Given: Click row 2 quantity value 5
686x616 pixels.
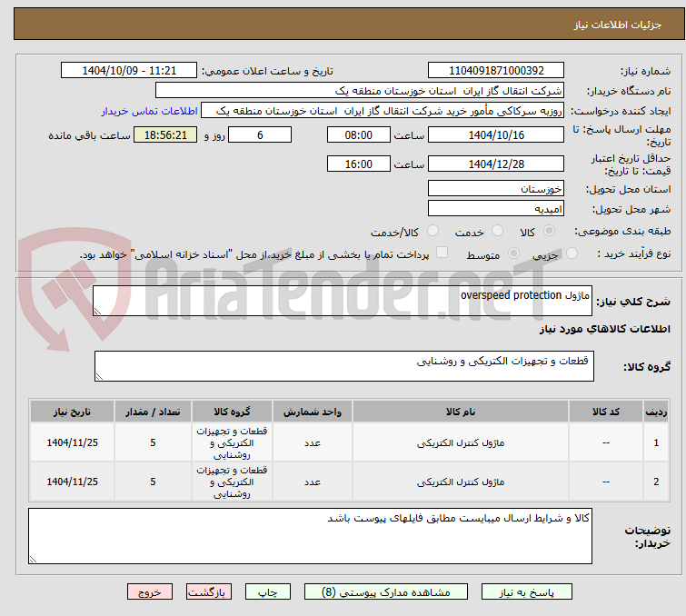Looking at the screenshot, I should (153, 482).
